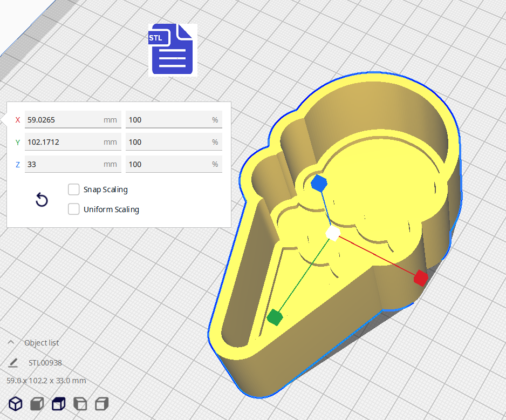Click the green Y-axis scale handle
Viewport: 506px width, 420px height.
[x=275, y=317]
